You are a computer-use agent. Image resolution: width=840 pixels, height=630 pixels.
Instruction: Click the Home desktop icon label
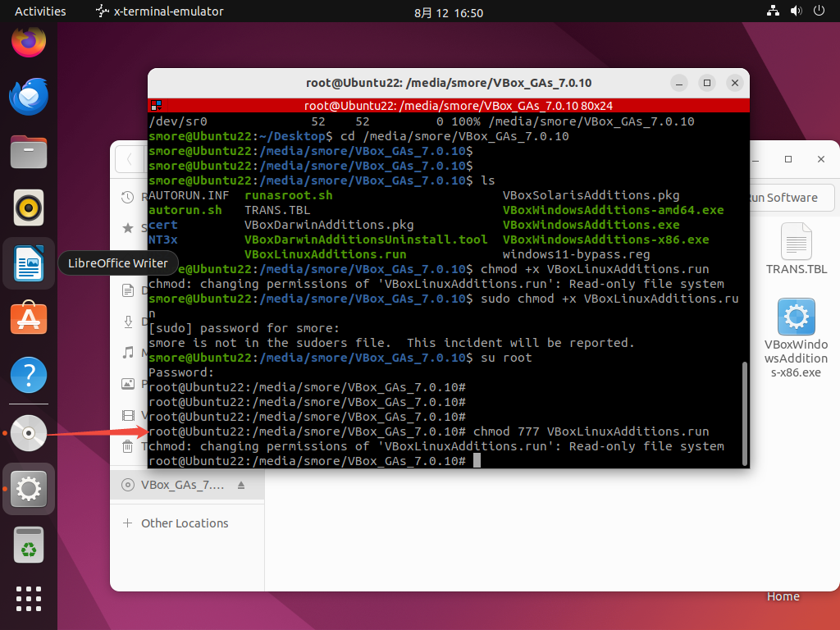point(783,596)
